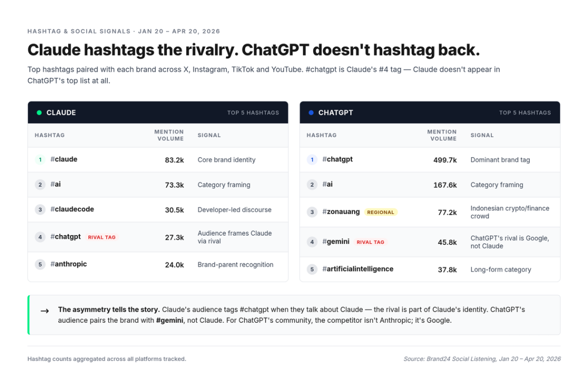588x382 pixels.
Task: Click rank 4 badge beside #chatgpt in Claude table
Action: [40, 237]
